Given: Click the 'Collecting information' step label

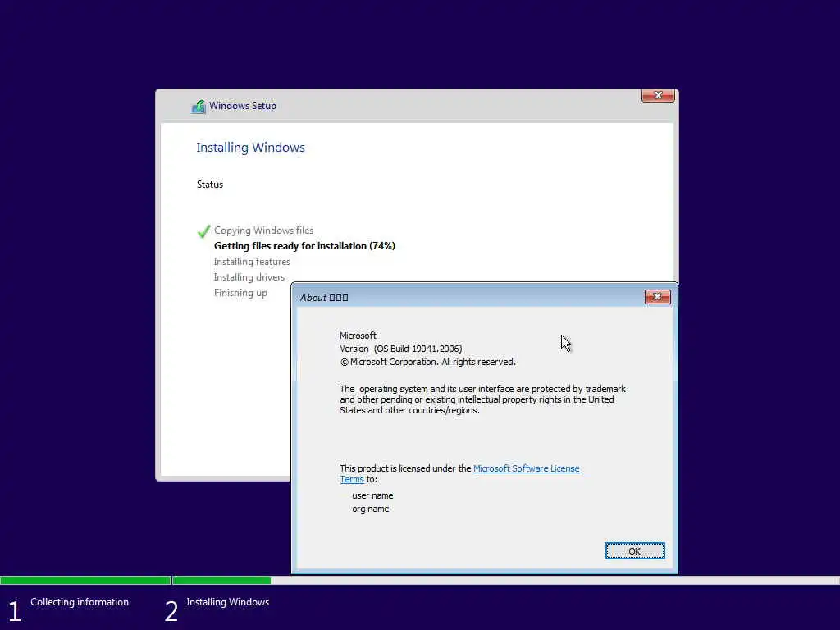Looking at the screenshot, I should [80, 602].
